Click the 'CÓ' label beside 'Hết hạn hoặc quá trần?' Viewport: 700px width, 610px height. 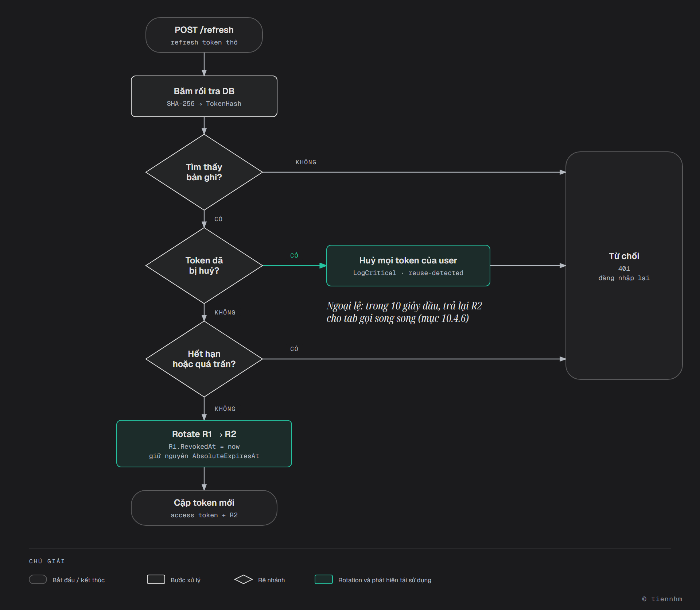tap(294, 349)
